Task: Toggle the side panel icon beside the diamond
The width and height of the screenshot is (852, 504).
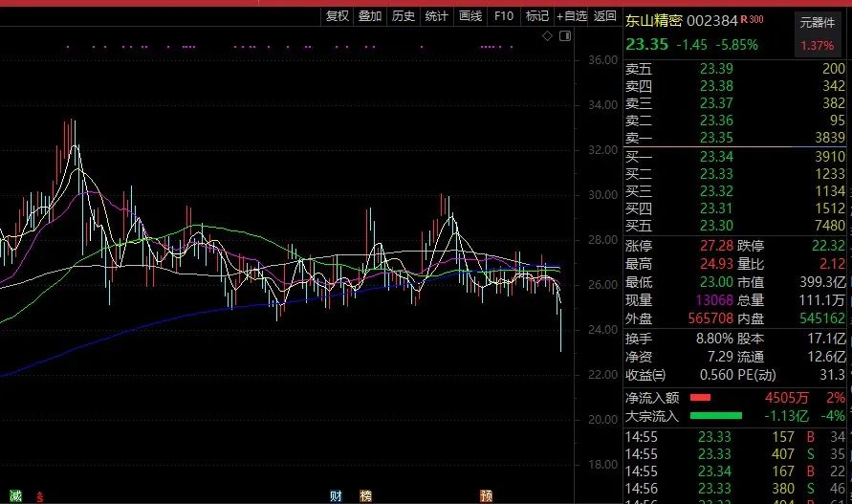Action: (x=564, y=36)
